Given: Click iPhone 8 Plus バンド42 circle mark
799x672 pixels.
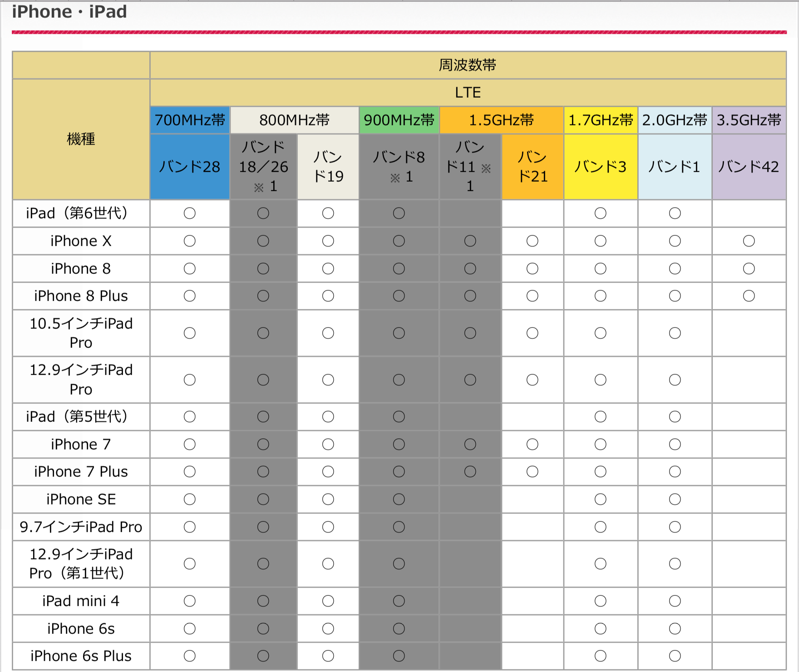Looking at the screenshot, I should (x=749, y=296).
